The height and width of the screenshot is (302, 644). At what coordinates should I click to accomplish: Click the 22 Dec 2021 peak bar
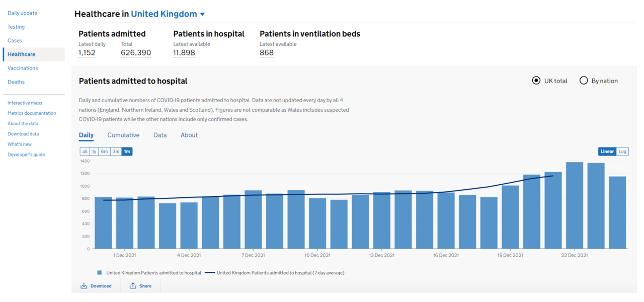(x=575, y=205)
